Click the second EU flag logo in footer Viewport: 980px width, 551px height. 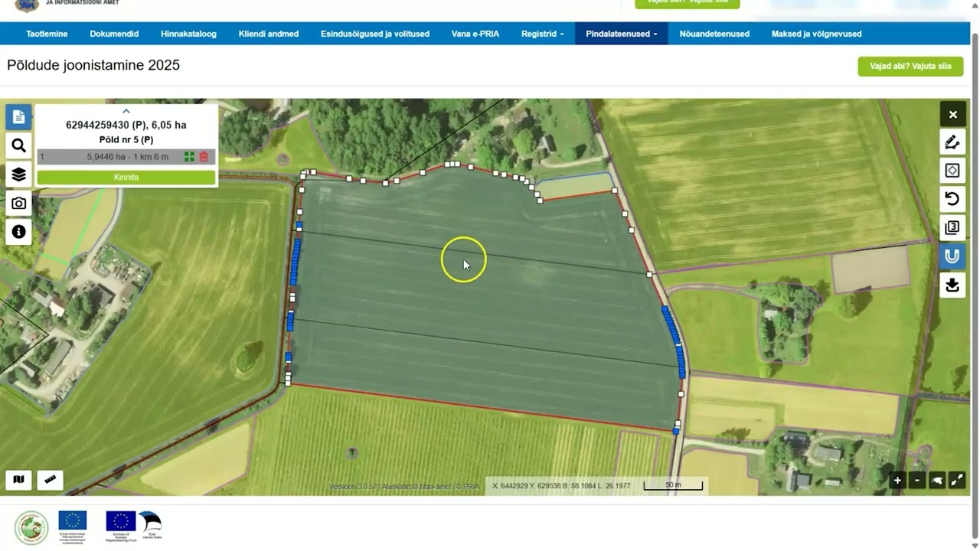click(121, 526)
